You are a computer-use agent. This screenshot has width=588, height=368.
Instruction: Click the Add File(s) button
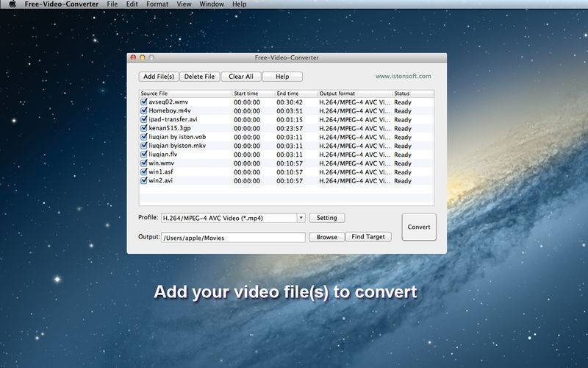click(x=159, y=77)
